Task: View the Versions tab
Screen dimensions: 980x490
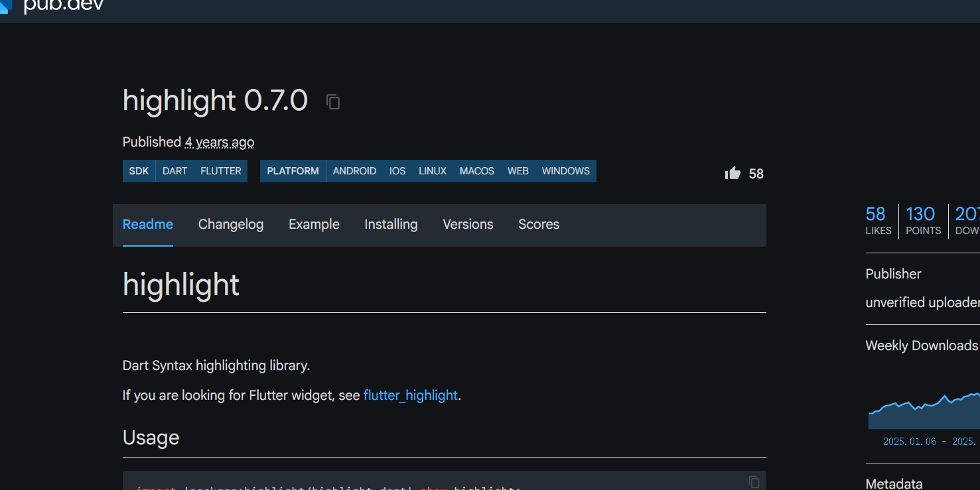Action: point(468,225)
